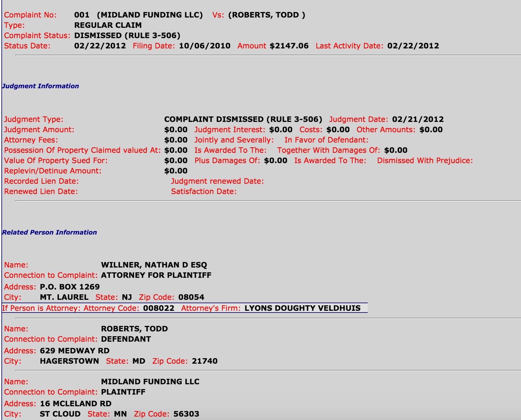Click zip code 21740
This screenshot has width=521, height=420.
point(205,361)
